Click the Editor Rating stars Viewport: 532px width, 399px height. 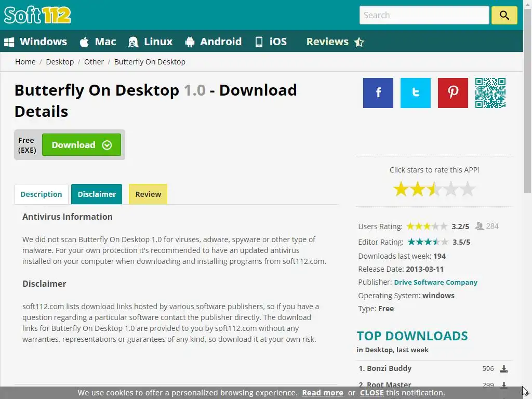[428, 242]
